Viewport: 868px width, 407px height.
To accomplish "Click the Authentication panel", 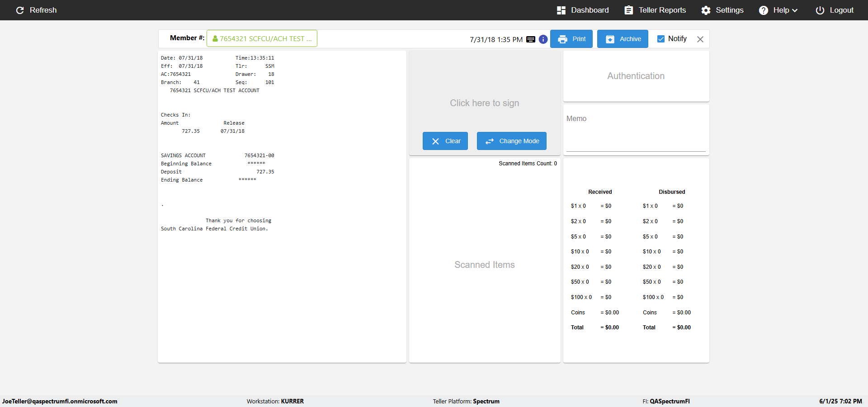I will (x=636, y=76).
